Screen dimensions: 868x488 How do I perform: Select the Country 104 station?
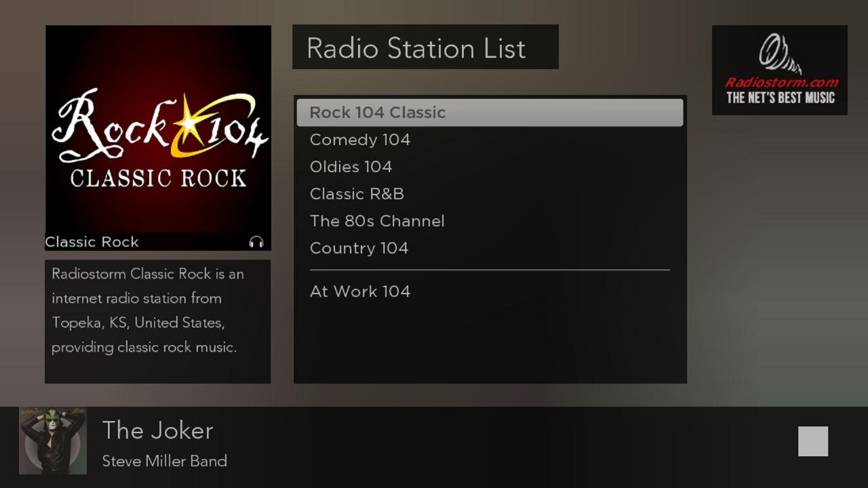(x=359, y=248)
